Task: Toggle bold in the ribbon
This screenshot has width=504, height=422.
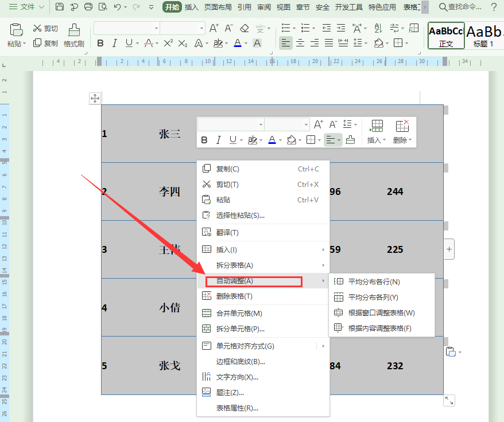Action: coord(100,43)
